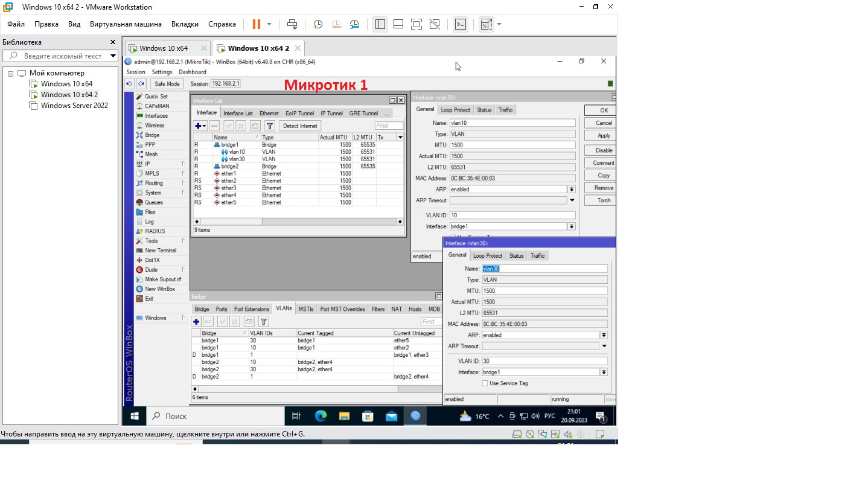The height and width of the screenshot is (495, 868).
Task: Open VMware Вкладки menu
Action: tap(185, 24)
